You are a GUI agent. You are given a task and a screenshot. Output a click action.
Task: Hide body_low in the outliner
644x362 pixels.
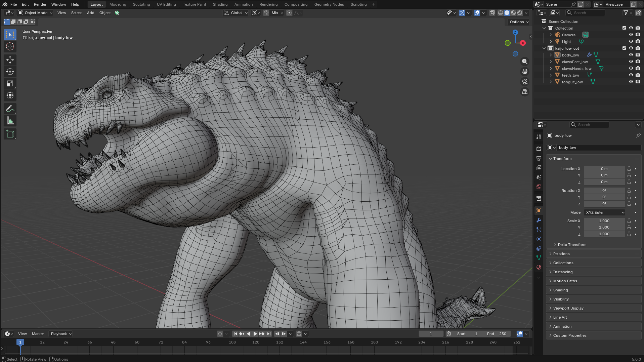click(x=631, y=55)
